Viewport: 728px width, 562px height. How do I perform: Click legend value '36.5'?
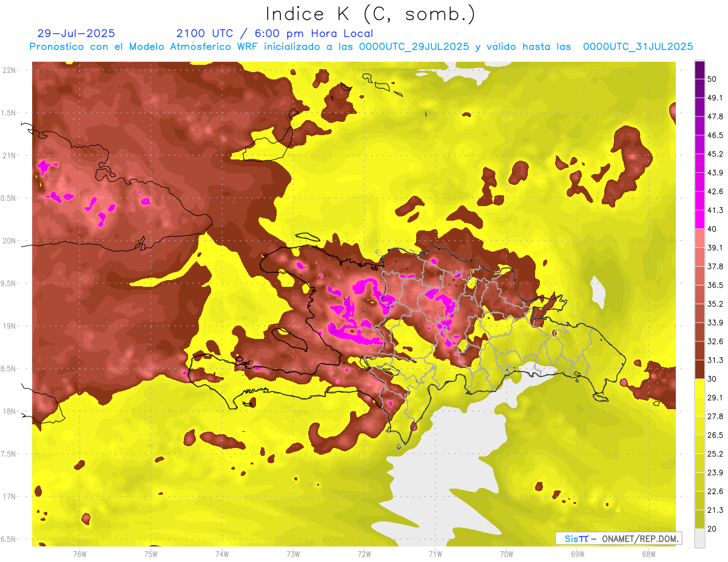715,285
